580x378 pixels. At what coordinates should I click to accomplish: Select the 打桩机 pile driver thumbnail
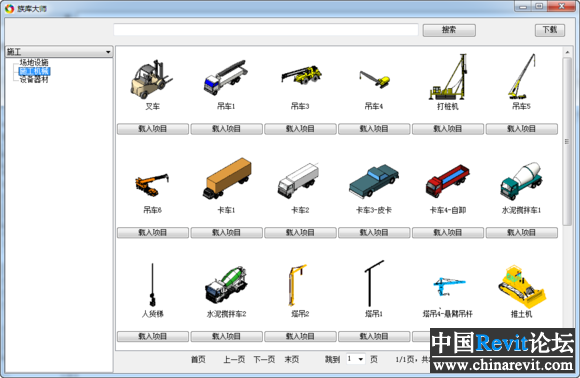click(x=448, y=77)
